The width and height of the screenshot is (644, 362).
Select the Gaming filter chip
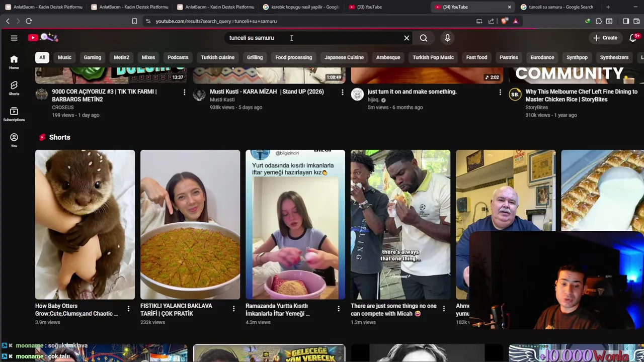(92, 57)
